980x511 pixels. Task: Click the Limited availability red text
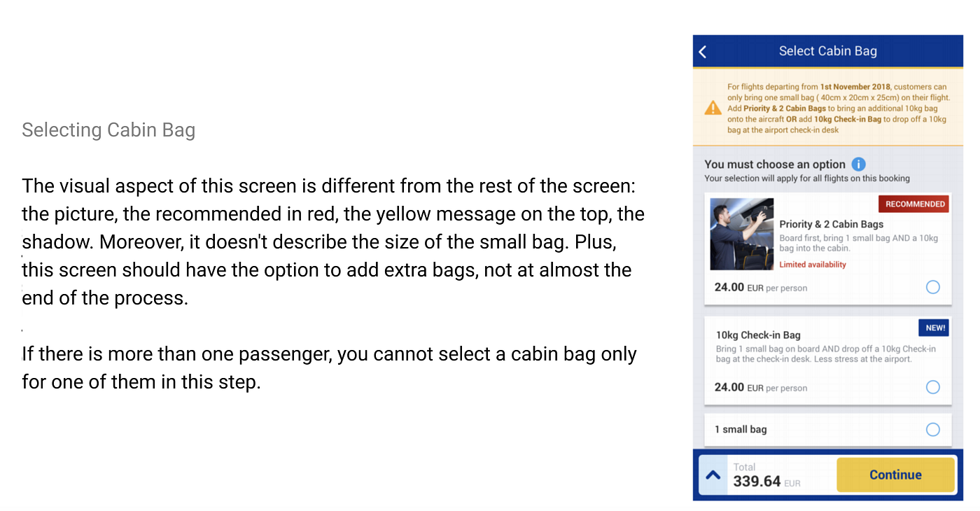click(x=813, y=265)
